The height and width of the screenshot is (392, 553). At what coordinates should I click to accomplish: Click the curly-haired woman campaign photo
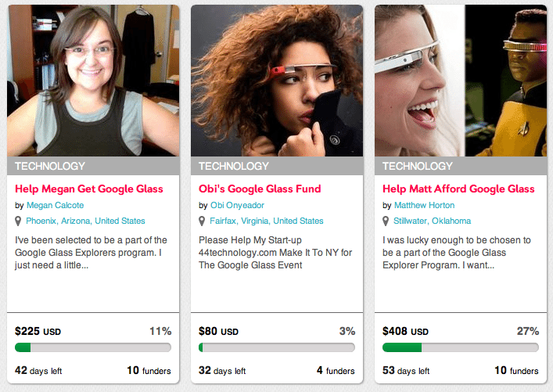[x=277, y=81]
